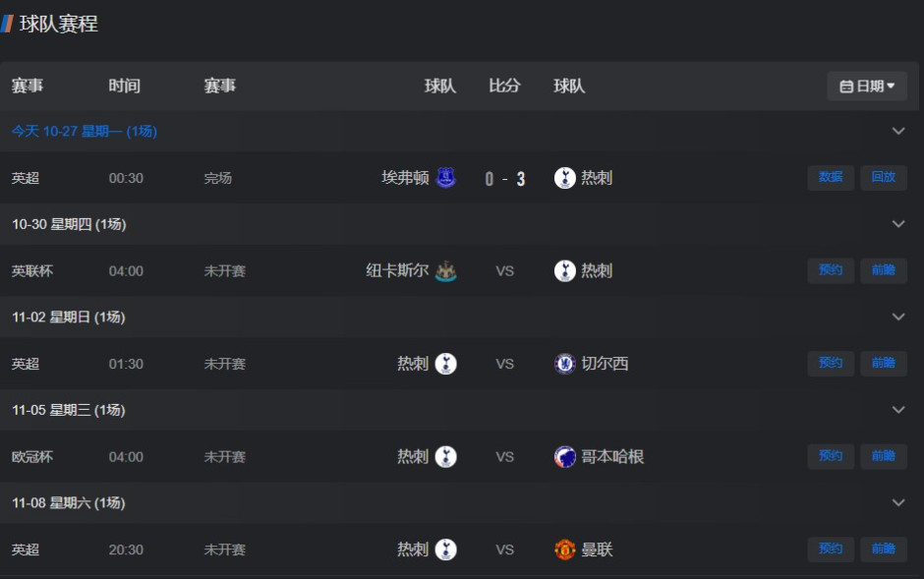
Task: Open 数据 stats for Everton vs Tottenham
Action: pos(831,178)
